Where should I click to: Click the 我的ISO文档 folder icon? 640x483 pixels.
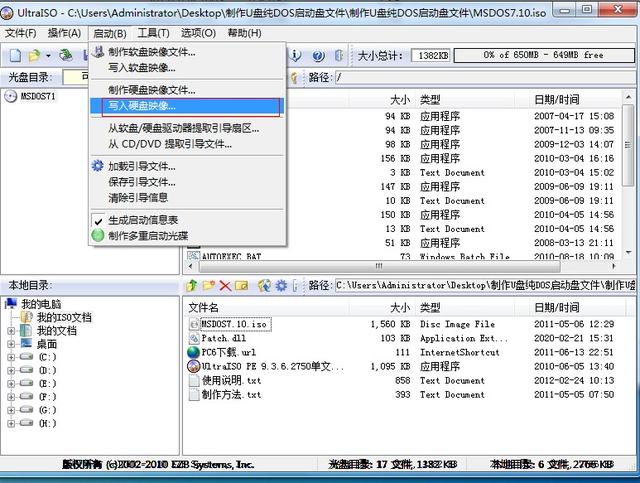(x=27, y=317)
